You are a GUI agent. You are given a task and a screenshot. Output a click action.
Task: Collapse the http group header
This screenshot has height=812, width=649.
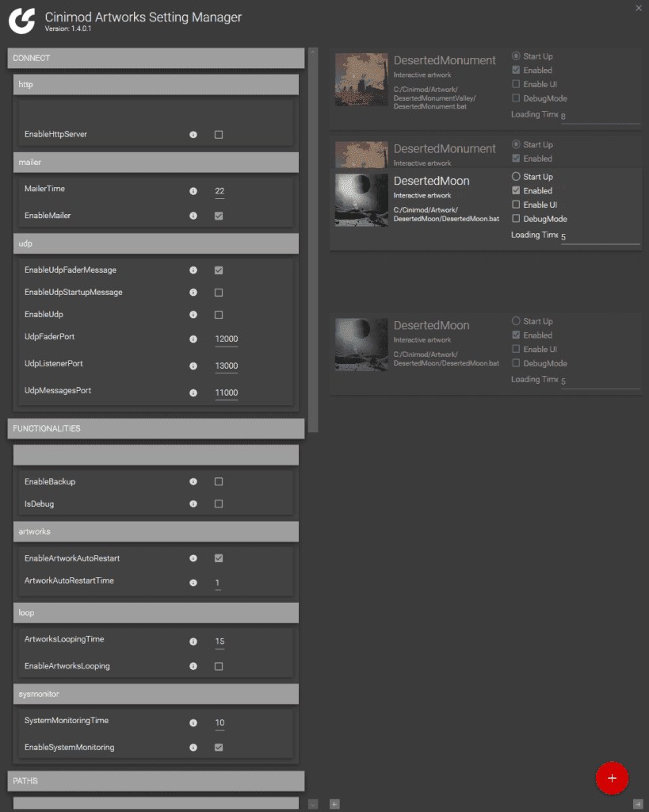tap(156, 84)
